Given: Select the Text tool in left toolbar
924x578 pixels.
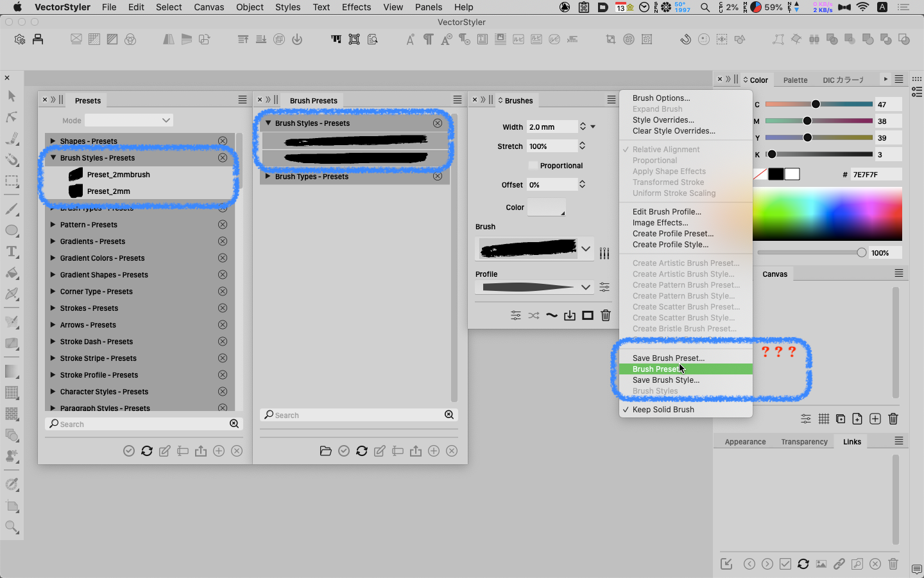Looking at the screenshot, I should click(12, 252).
